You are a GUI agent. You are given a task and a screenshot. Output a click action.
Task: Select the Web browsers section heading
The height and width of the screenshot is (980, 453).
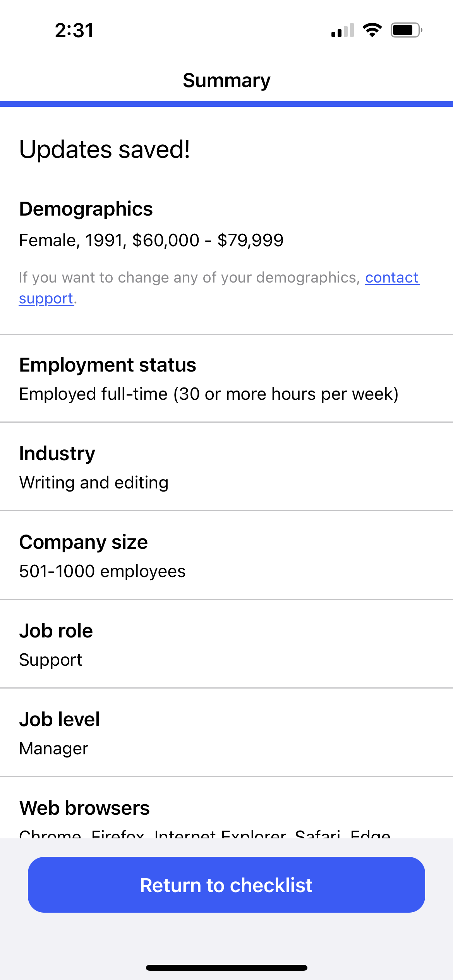click(84, 808)
